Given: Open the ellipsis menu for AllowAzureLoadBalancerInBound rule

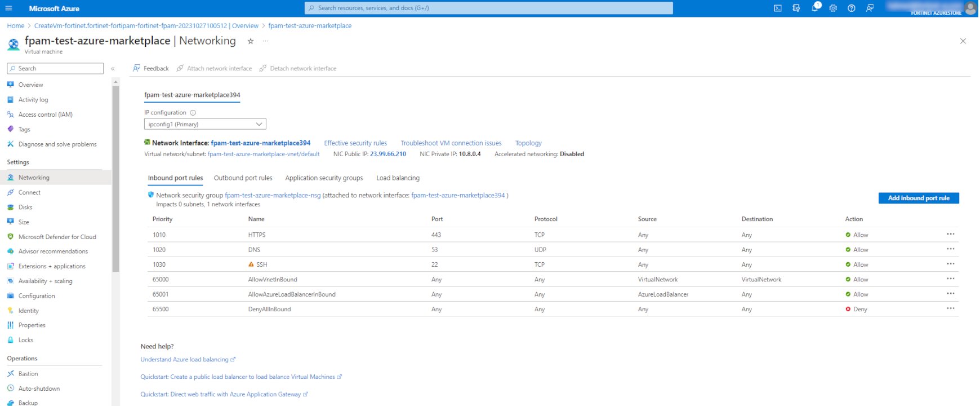Looking at the screenshot, I should pos(951,293).
